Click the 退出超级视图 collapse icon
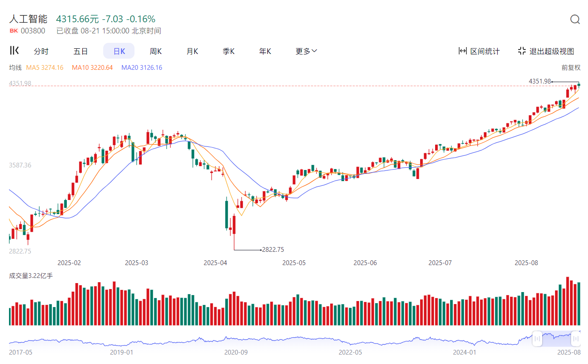Viewport: 588px width, 364px height. [522, 51]
